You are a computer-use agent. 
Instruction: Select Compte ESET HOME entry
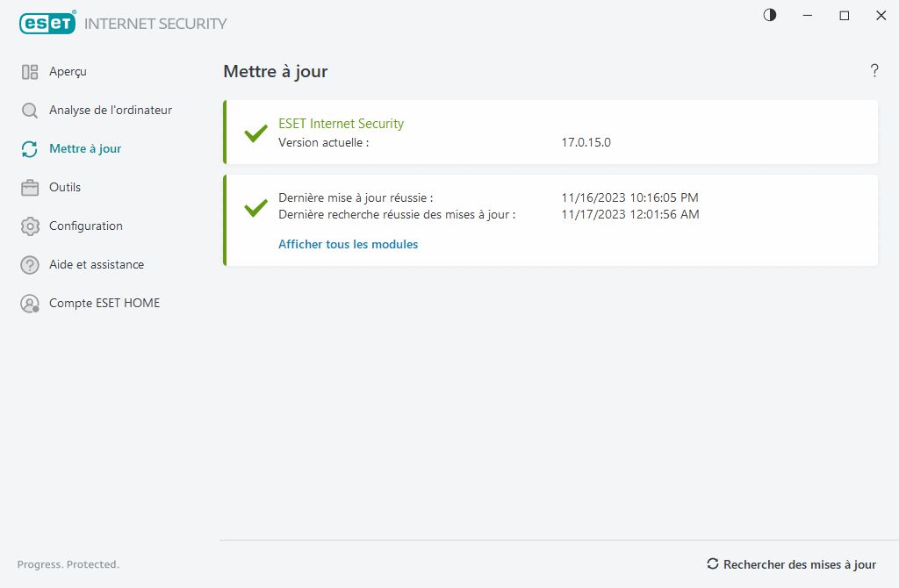pyautogui.click(x=104, y=304)
